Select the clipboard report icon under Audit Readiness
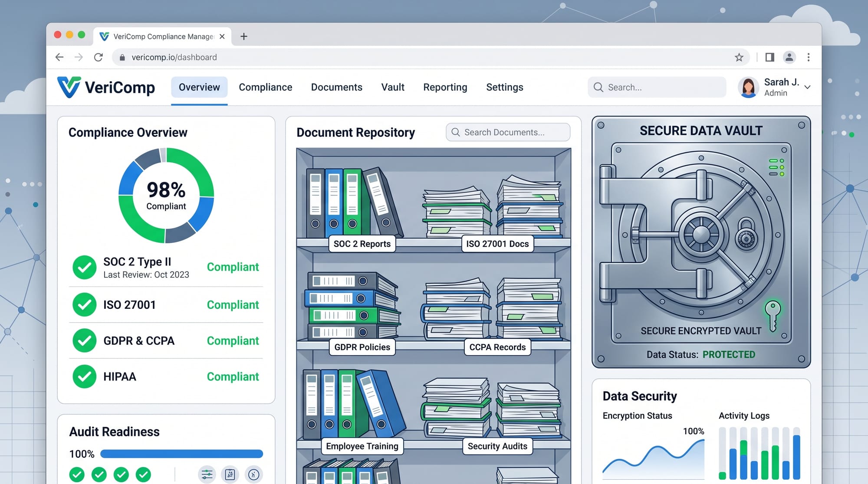This screenshot has height=484, width=868. (230, 474)
